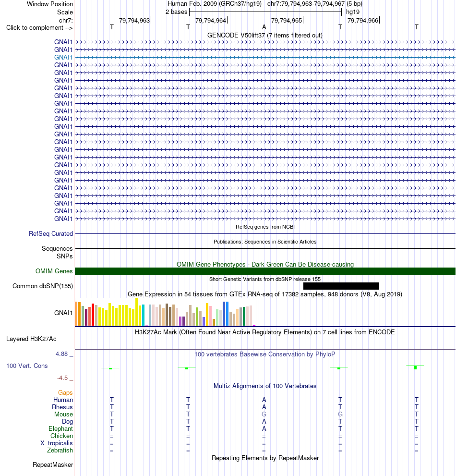Select the chr7: ruler label
The height and width of the screenshot is (476, 456).
[x=66, y=20]
